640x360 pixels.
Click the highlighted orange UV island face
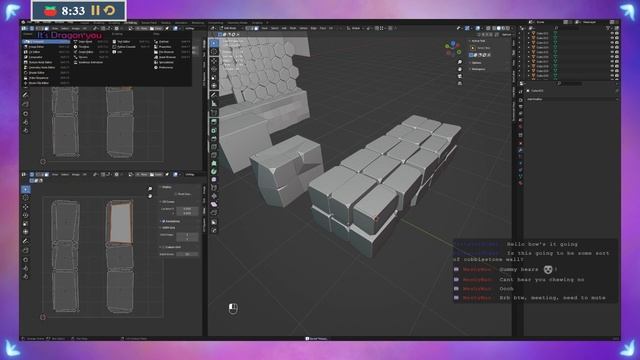pos(120,222)
